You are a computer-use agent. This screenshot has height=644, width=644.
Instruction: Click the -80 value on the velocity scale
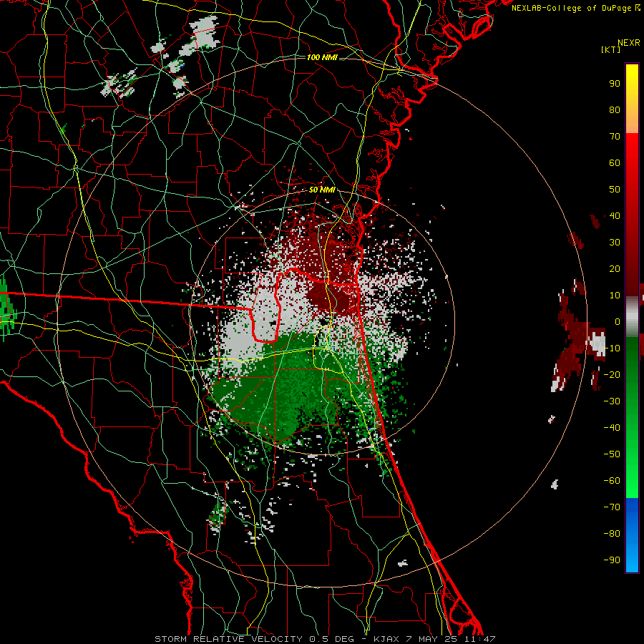coord(612,534)
